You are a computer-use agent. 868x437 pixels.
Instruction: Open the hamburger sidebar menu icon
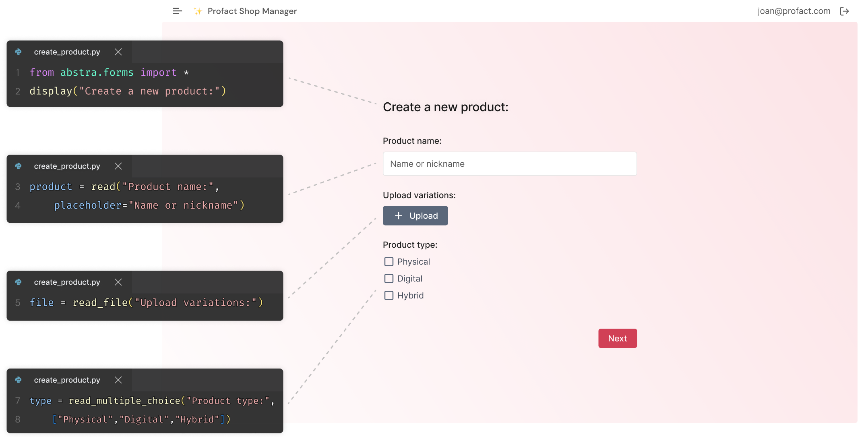(x=177, y=11)
